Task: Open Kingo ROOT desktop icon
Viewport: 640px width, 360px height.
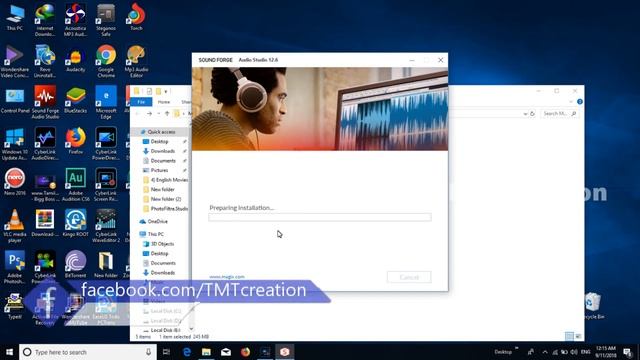Action: point(76,224)
